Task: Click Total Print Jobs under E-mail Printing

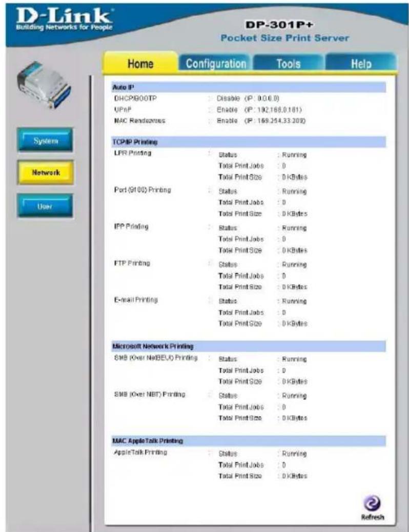Action: pyautogui.click(x=241, y=312)
